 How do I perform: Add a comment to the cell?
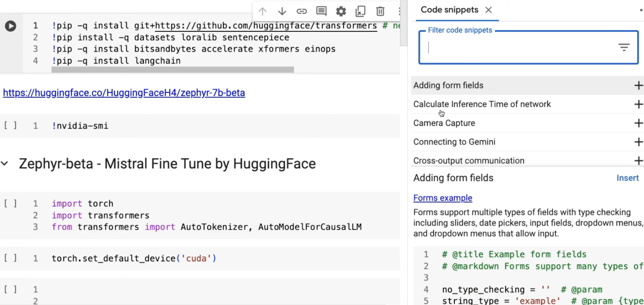pyautogui.click(x=321, y=11)
